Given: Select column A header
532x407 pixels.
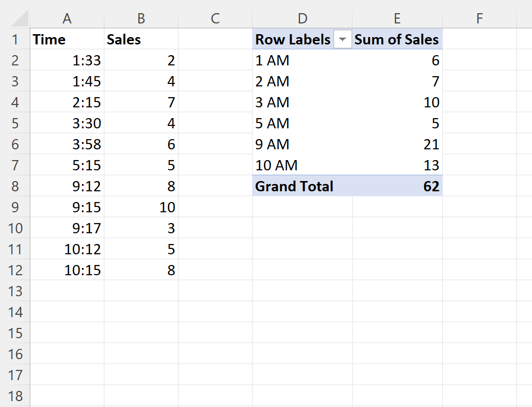Looking at the screenshot, I should 67,18.
